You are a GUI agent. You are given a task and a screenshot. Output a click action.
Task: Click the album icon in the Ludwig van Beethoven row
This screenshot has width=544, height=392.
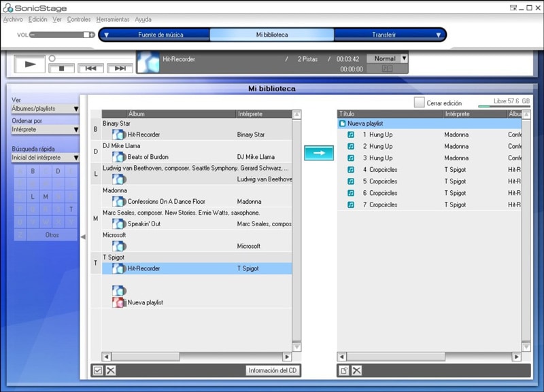(x=118, y=179)
